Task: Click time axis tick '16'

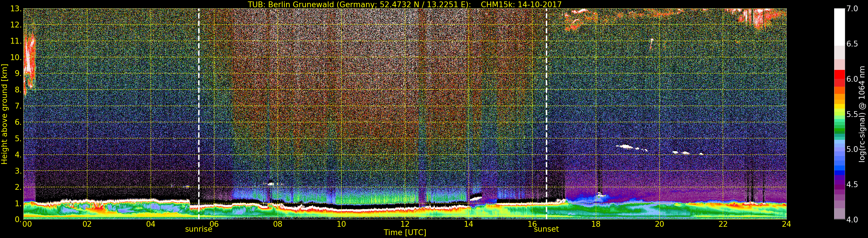Action: 532,224
